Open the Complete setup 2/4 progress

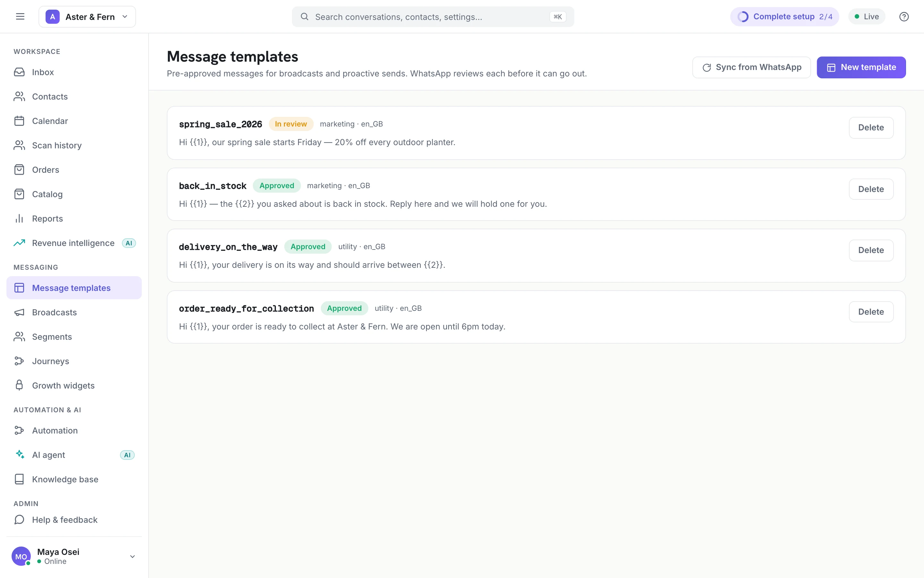785,16
